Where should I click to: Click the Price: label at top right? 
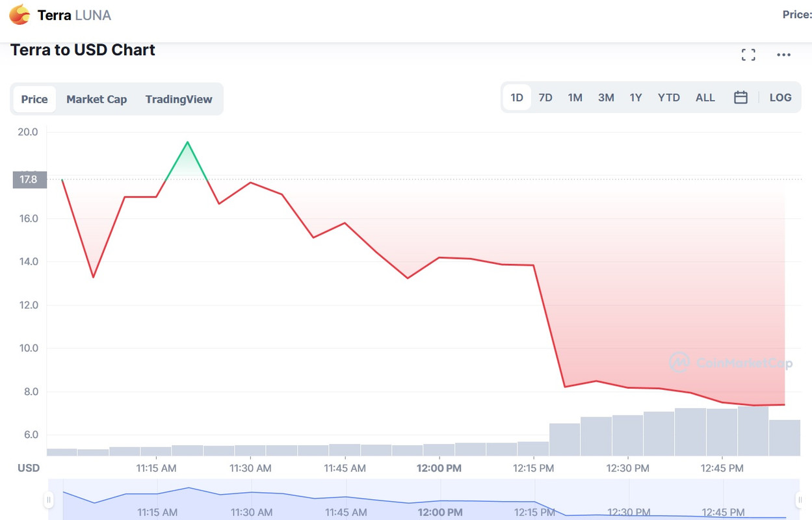[797, 14]
